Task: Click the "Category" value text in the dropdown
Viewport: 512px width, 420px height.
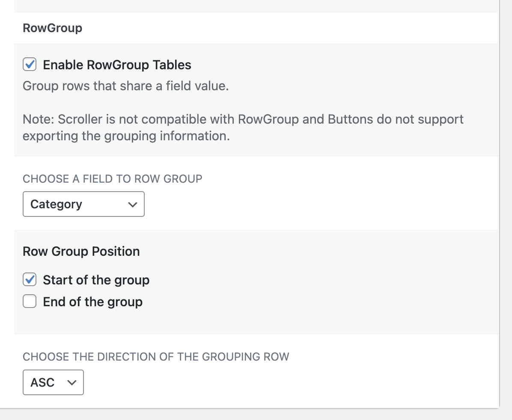Action: point(56,204)
